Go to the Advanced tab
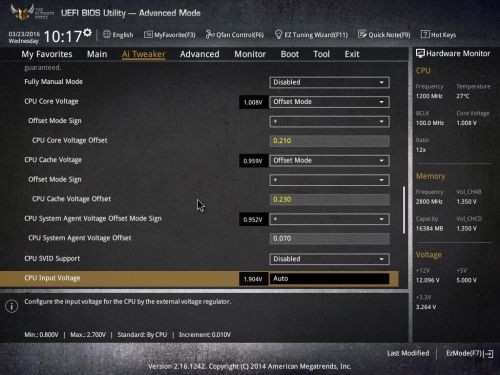 [199, 54]
